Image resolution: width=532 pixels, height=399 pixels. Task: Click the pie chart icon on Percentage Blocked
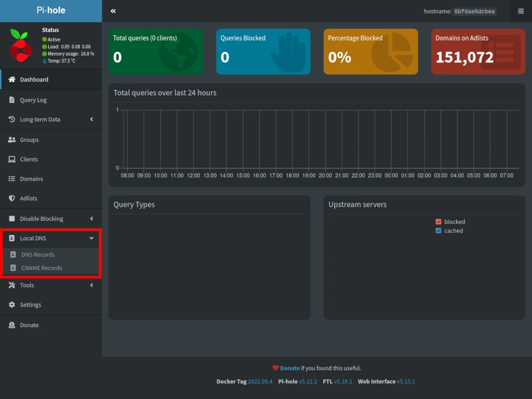click(392, 52)
